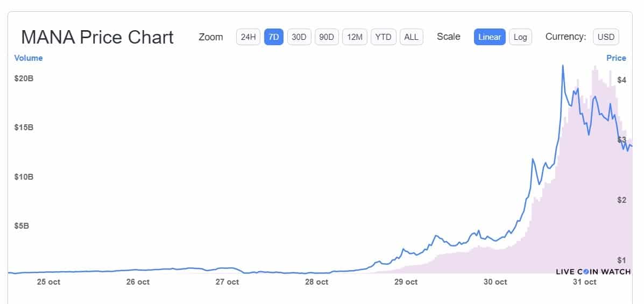
Task: Click the Price axis label
Action: point(616,58)
